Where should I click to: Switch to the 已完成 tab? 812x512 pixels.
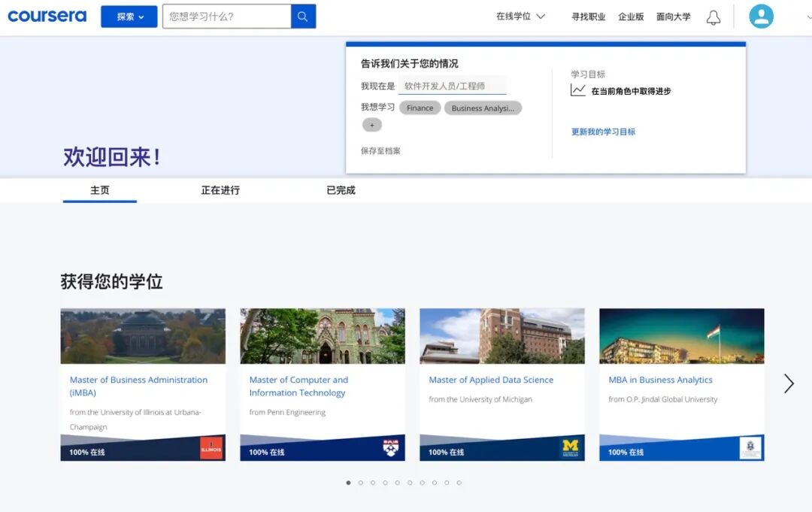[x=341, y=190]
